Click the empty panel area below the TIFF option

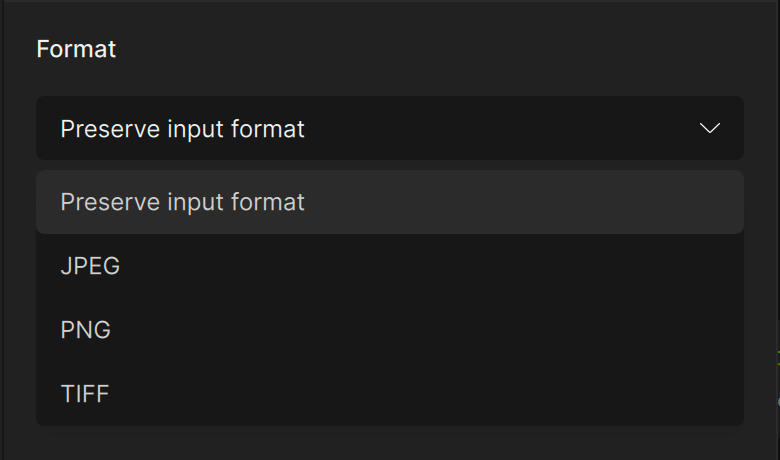point(390,444)
